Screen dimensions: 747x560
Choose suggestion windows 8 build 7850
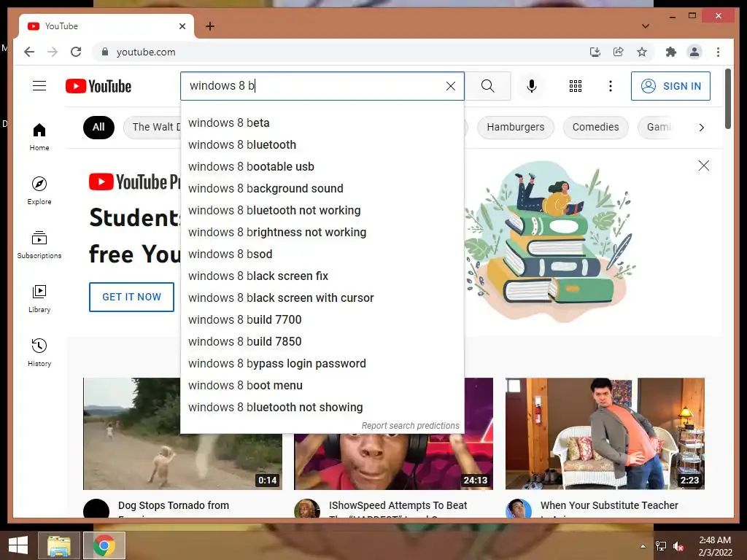pyautogui.click(x=322, y=342)
